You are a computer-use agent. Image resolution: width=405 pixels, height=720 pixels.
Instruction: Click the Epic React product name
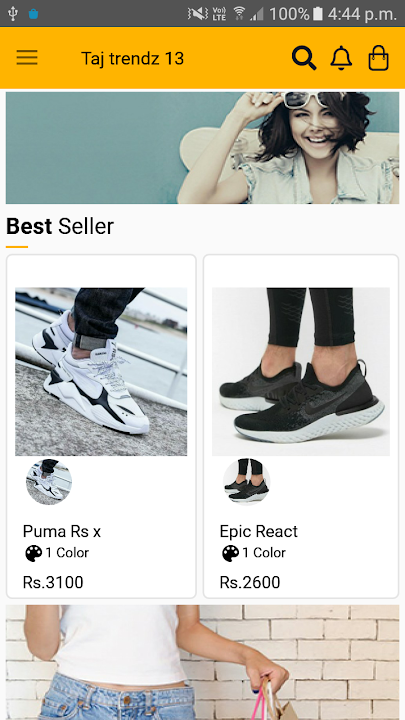pos(259,532)
